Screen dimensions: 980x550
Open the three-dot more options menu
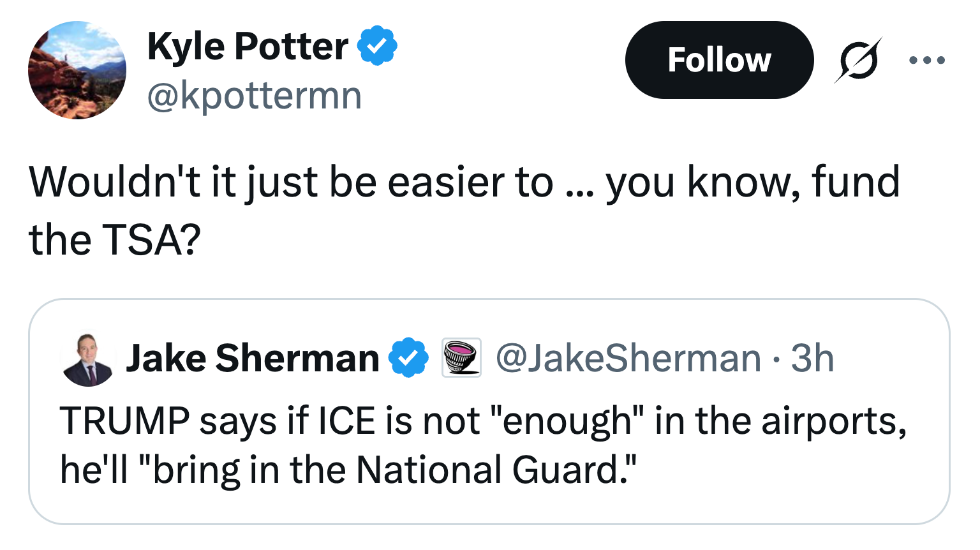pos(926,61)
